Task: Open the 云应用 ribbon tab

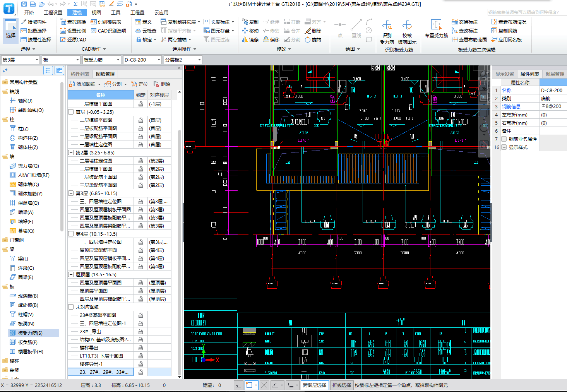Action: point(161,12)
